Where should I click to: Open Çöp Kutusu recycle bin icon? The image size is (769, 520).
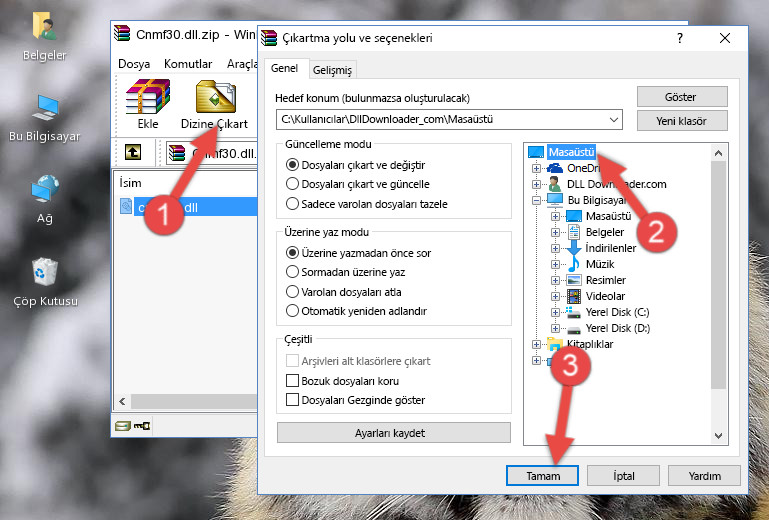tap(45, 282)
